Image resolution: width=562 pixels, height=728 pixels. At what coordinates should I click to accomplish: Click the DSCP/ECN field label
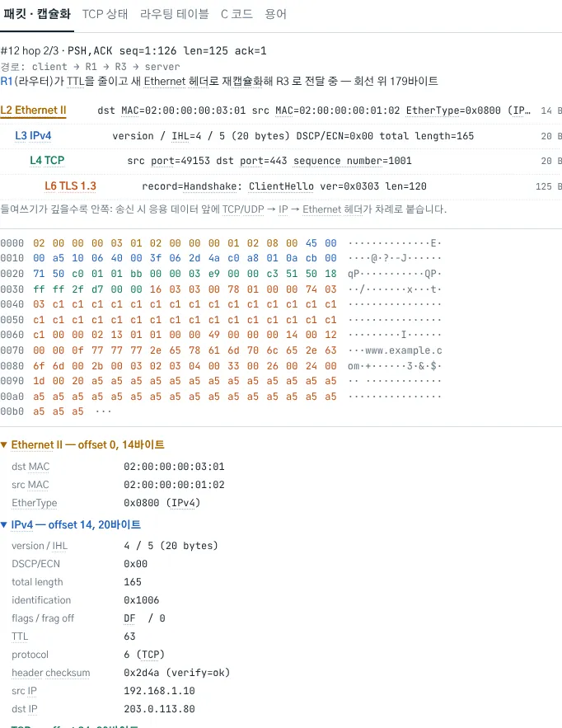point(35,564)
